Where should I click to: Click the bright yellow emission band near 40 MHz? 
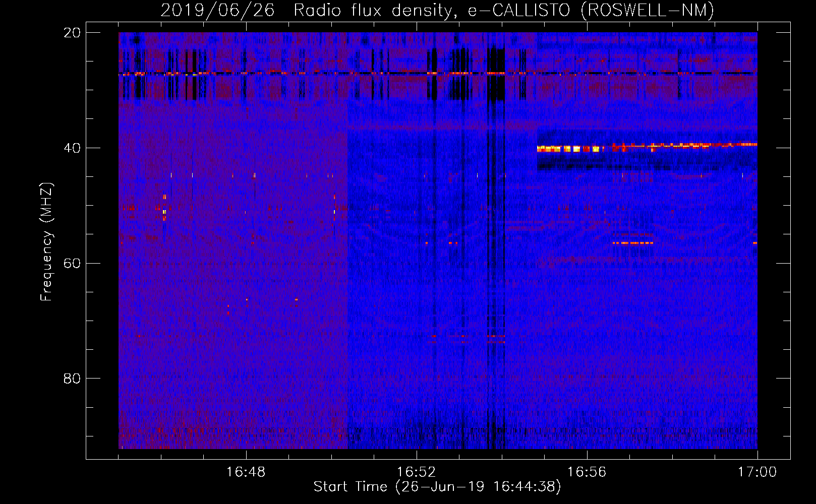(571, 149)
